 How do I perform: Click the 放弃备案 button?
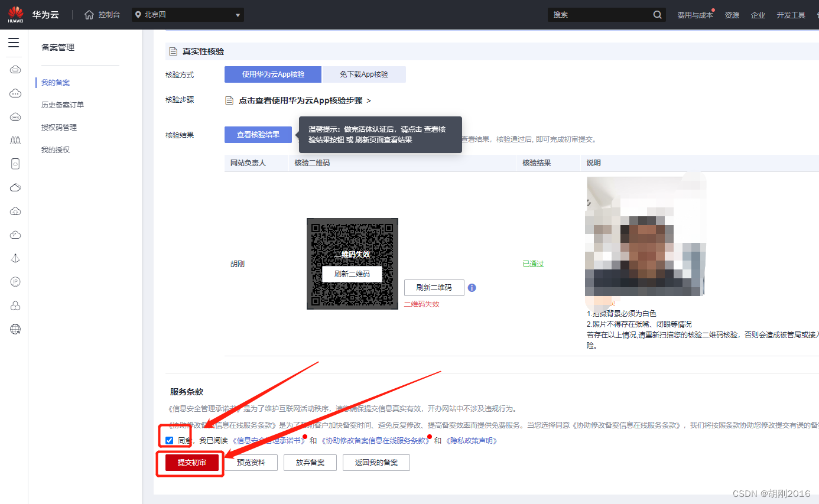point(310,463)
